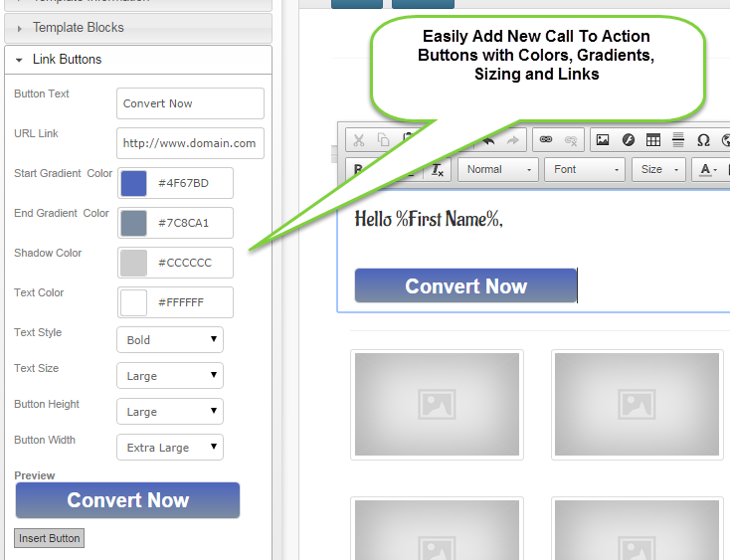Click the Unlink icon in editor toolbar

[x=571, y=140]
